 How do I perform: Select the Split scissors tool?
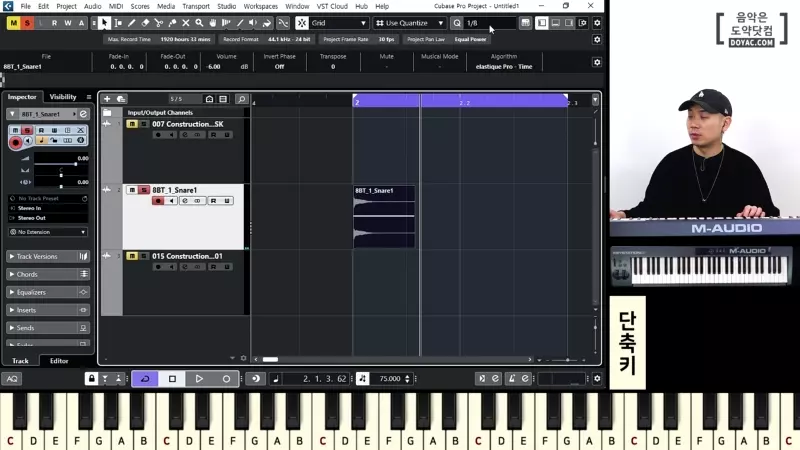click(x=159, y=23)
